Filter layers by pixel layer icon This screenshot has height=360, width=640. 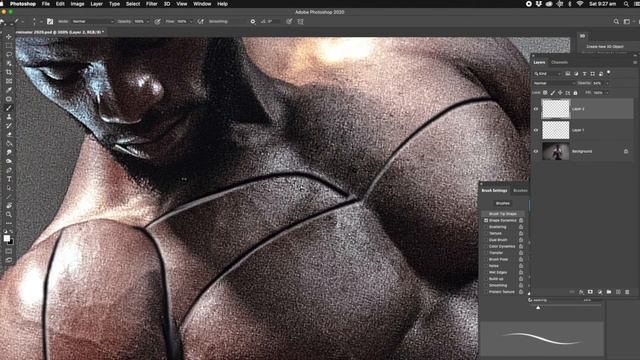tap(568, 74)
